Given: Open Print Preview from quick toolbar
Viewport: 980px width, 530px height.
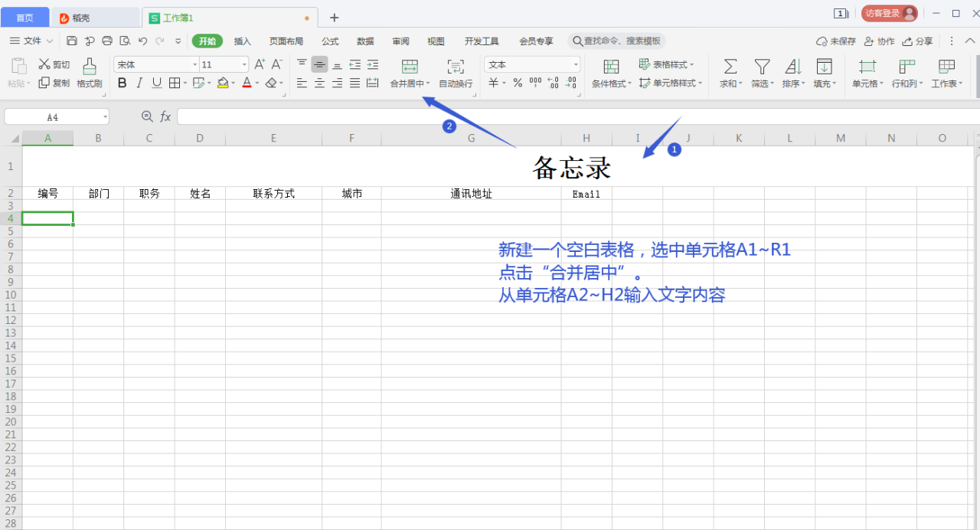Looking at the screenshot, I should pyautogui.click(x=125, y=41).
